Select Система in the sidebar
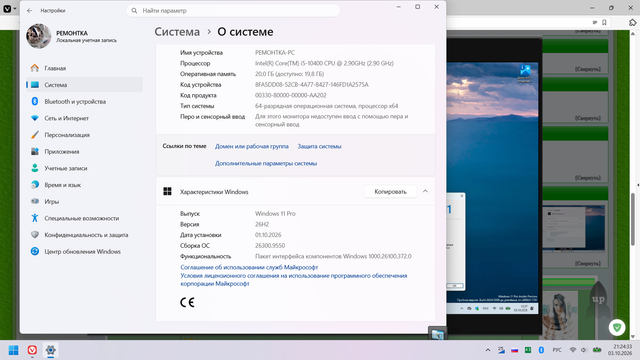This screenshot has width=640, height=360. pos(84,85)
